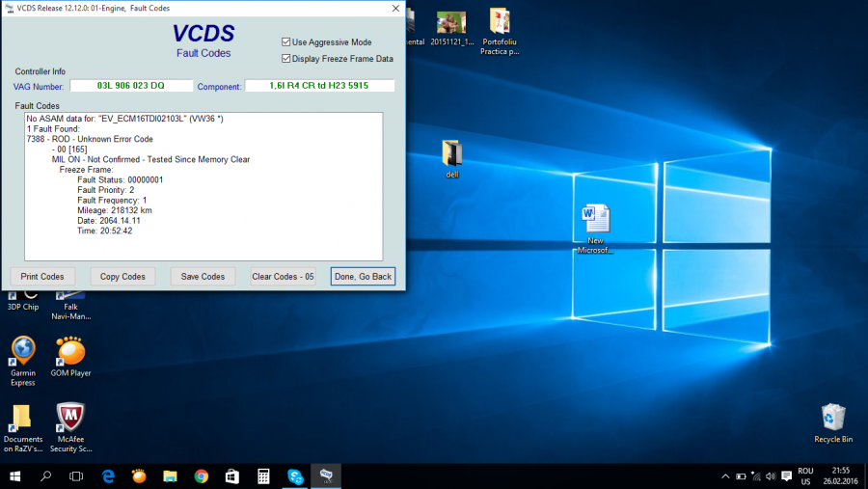Open McAfee Security Scan shortcut
This screenshot has width=868, height=489.
click(70, 419)
